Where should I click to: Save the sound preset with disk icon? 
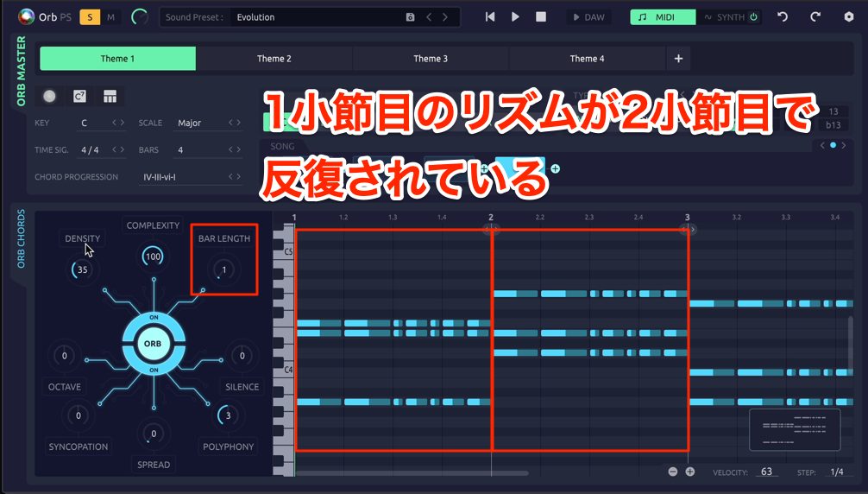tap(410, 17)
